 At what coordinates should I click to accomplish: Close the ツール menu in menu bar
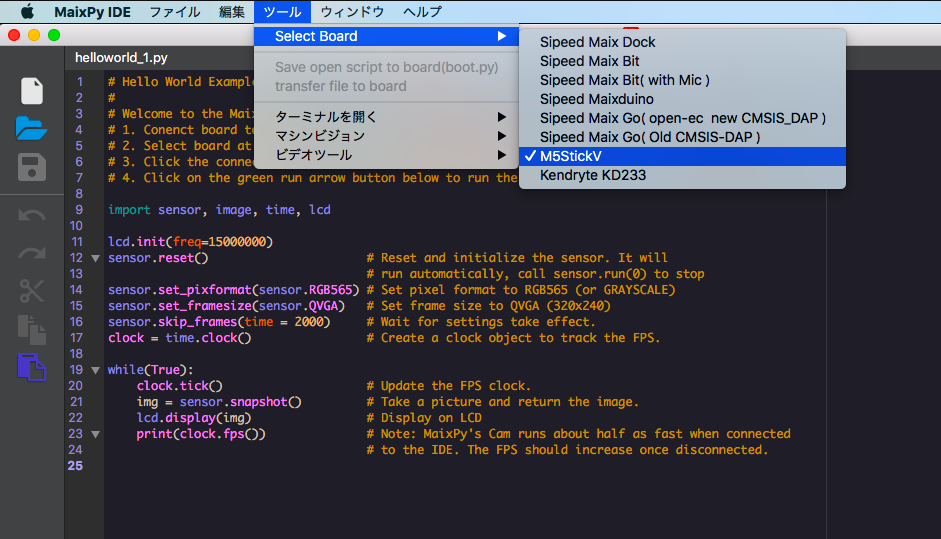coord(282,11)
